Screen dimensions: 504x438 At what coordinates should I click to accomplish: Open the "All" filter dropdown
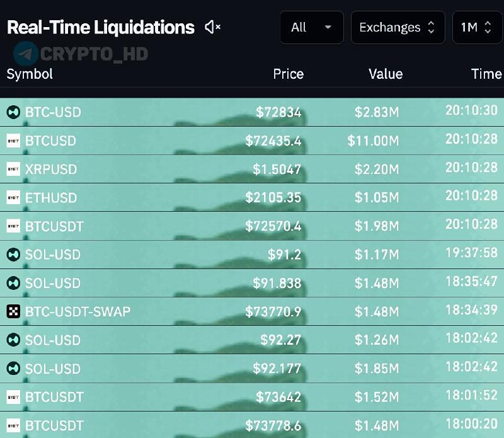pos(311,27)
